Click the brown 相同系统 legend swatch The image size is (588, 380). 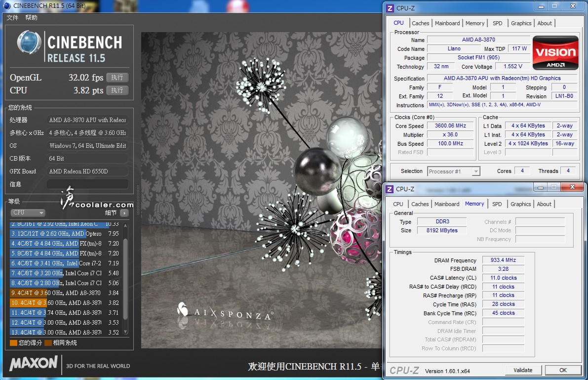point(48,343)
